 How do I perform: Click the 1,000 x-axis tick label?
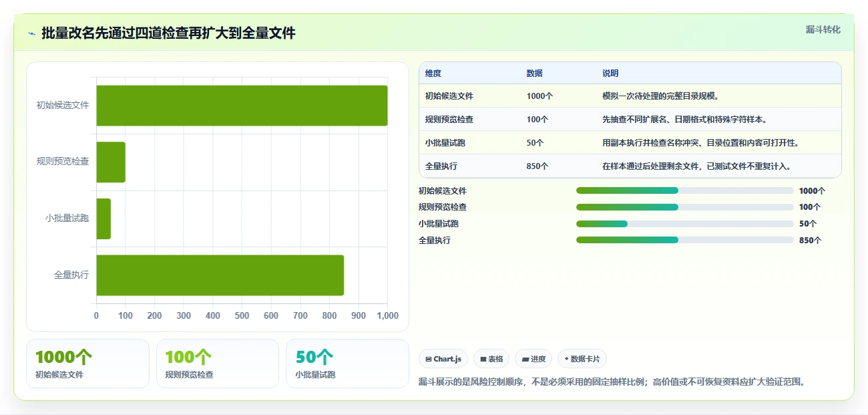pyautogui.click(x=388, y=316)
